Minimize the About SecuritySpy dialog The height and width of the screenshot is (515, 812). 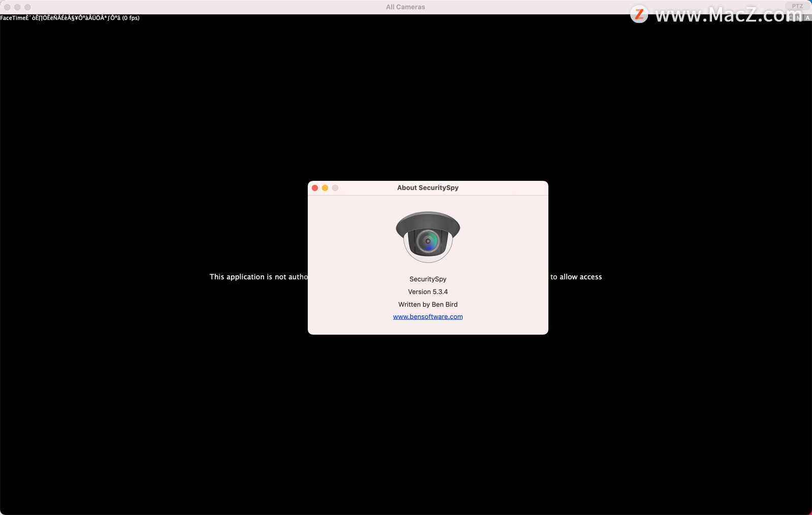[325, 188]
